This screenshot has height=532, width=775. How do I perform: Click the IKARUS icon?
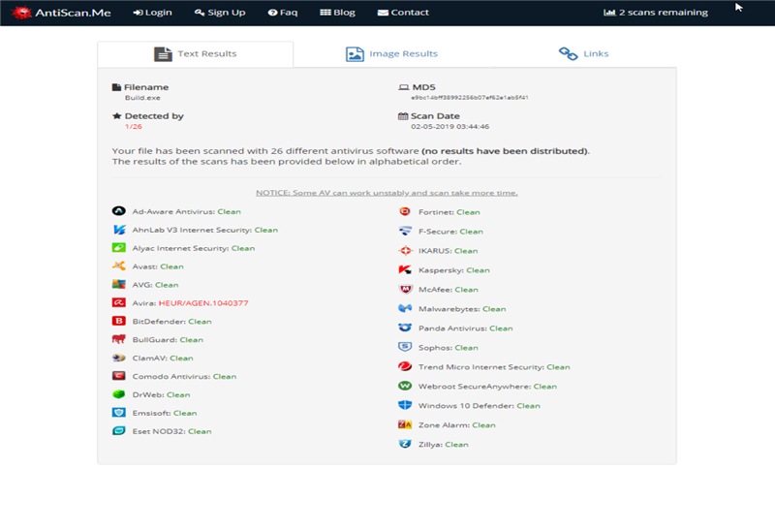pyautogui.click(x=405, y=250)
